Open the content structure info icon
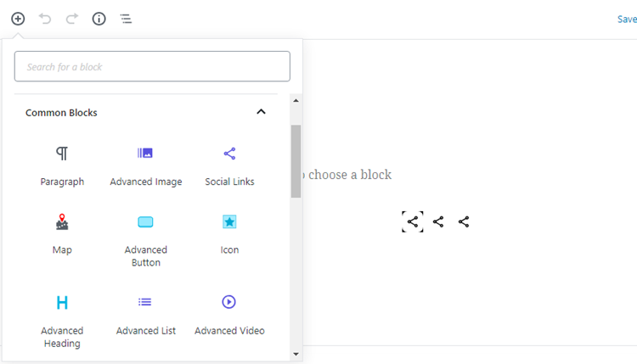The image size is (637, 364). [99, 19]
